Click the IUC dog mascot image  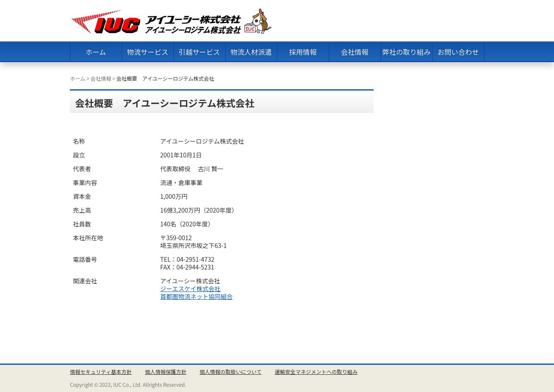258,21
